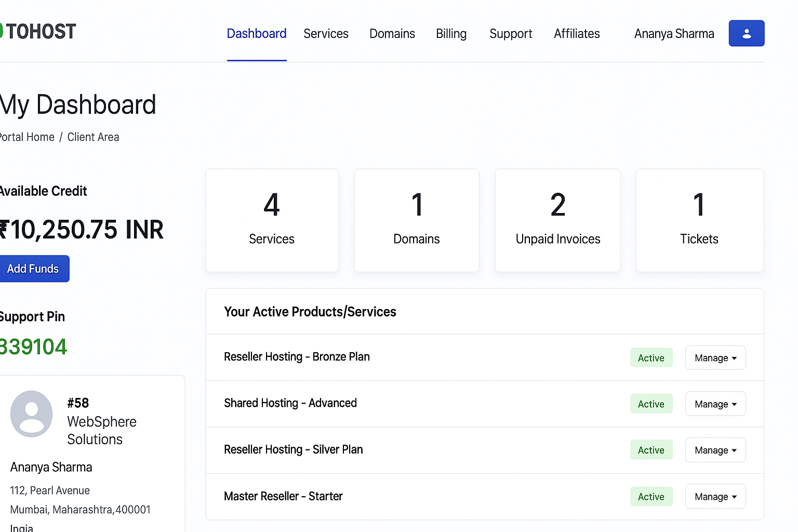This screenshot has height=532, width=798.
Task: Open the 4 Services summary card
Action: point(272,220)
